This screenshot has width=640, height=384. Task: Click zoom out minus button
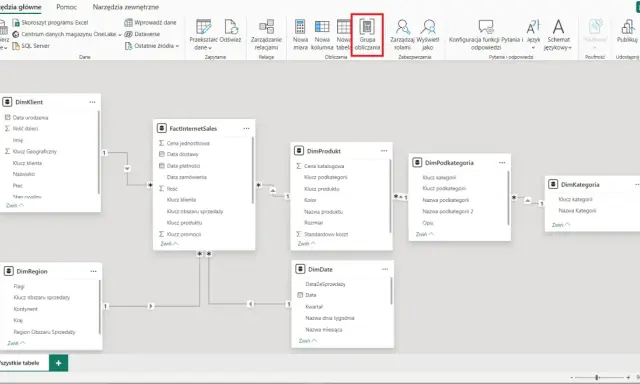pyautogui.click(x=571, y=378)
